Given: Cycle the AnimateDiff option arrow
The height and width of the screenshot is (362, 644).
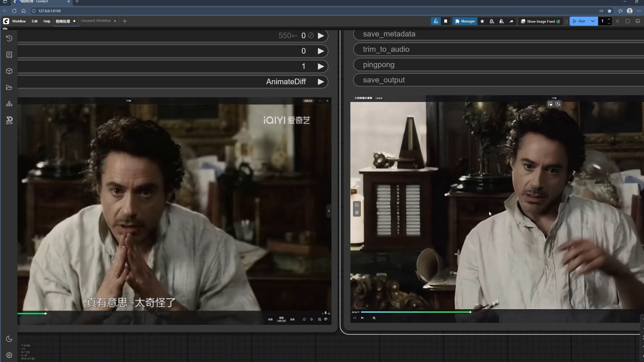Looking at the screenshot, I should (321, 82).
